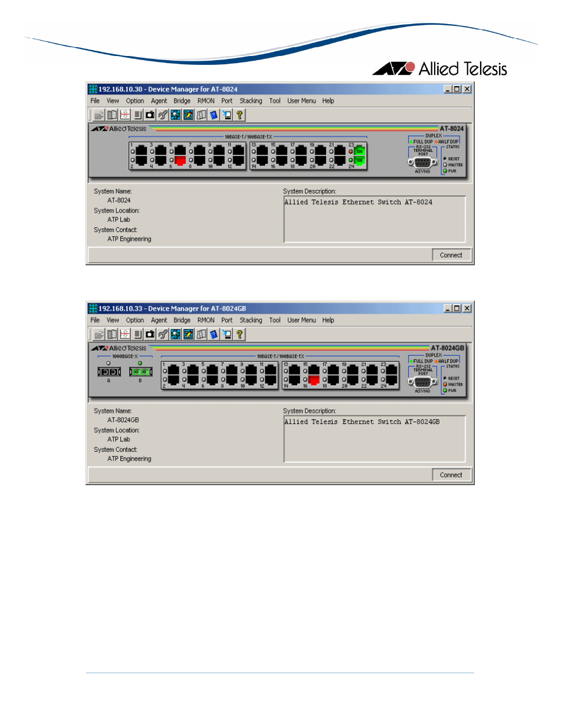562x728 pixels.
Task: Click the open folder icon in AT-8024GB toolbar
Action: pyautogui.click(x=99, y=334)
